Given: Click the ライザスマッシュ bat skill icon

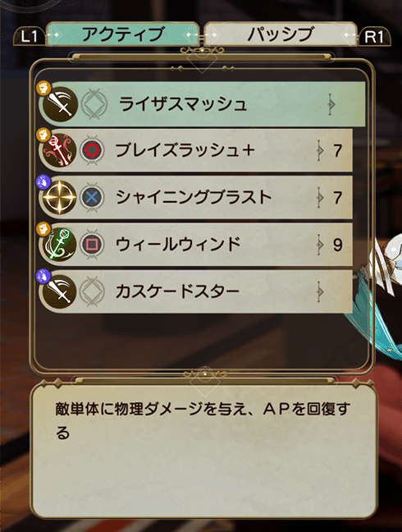Looking at the screenshot, I should click(x=60, y=103).
